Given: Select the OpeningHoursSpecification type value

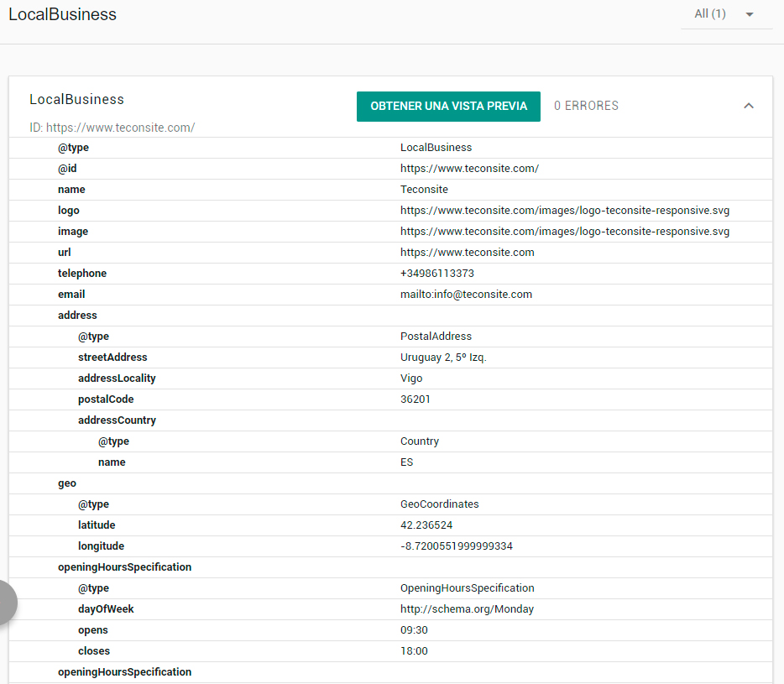Looking at the screenshot, I should pyautogui.click(x=467, y=588).
